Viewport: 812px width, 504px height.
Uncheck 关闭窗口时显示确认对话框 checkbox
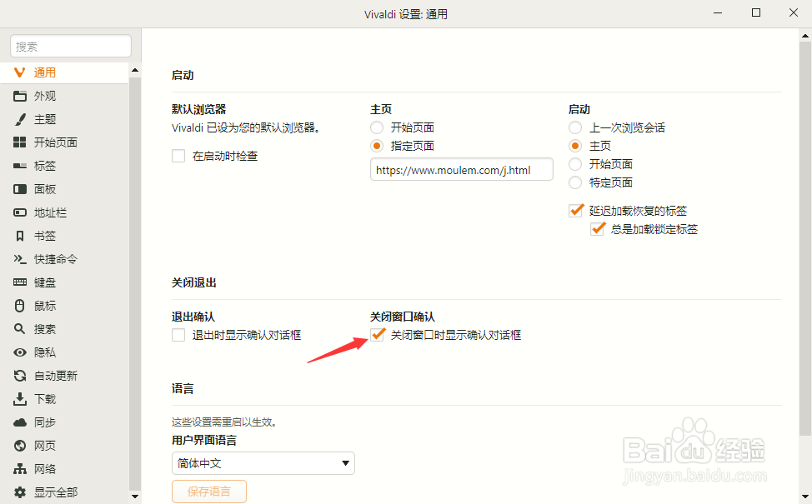(378, 334)
